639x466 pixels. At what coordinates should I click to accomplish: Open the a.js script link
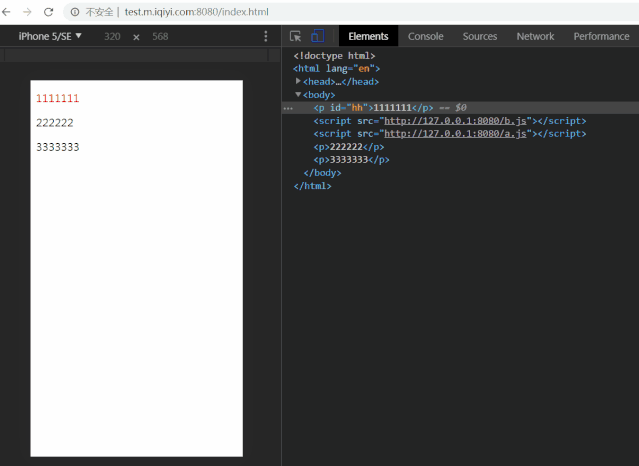(455, 134)
